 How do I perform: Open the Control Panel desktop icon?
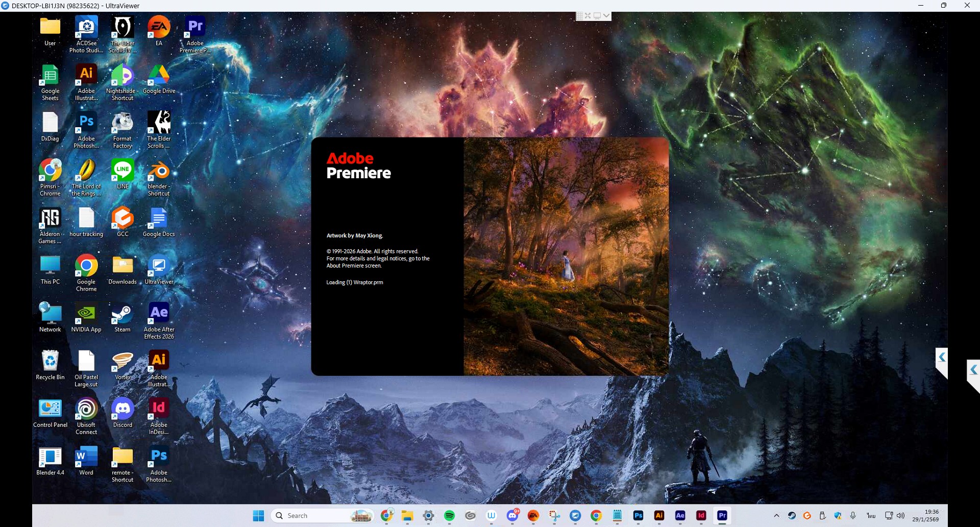click(x=50, y=413)
